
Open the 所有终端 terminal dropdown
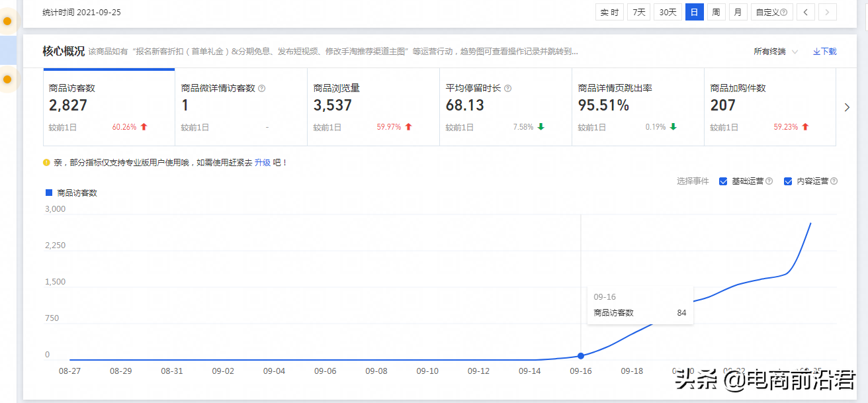click(x=775, y=52)
